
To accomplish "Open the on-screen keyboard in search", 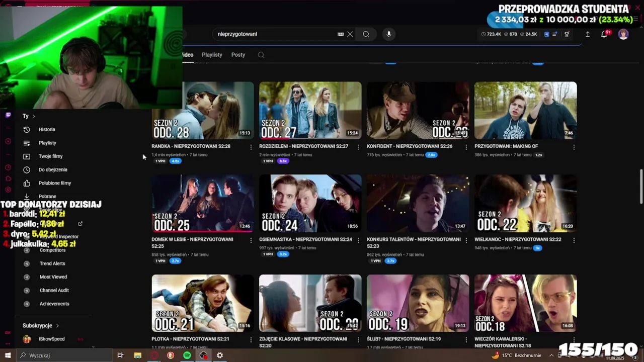I will pyautogui.click(x=341, y=34).
